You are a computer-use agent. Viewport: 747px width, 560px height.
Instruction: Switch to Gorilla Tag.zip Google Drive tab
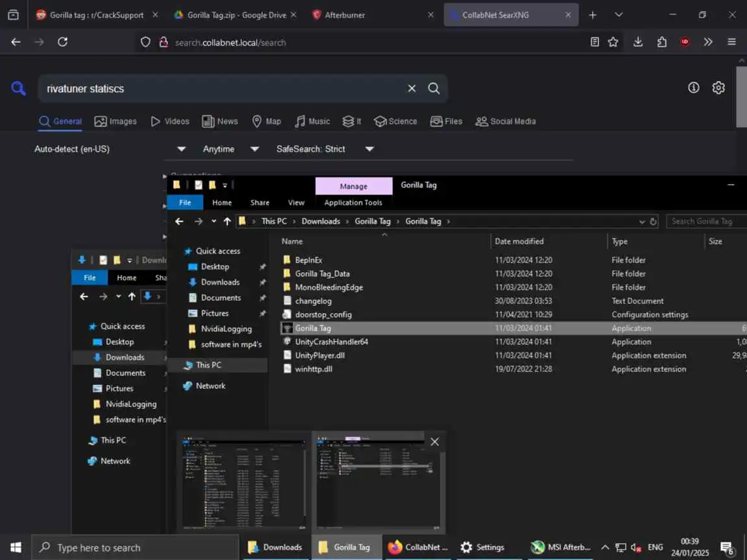click(236, 15)
